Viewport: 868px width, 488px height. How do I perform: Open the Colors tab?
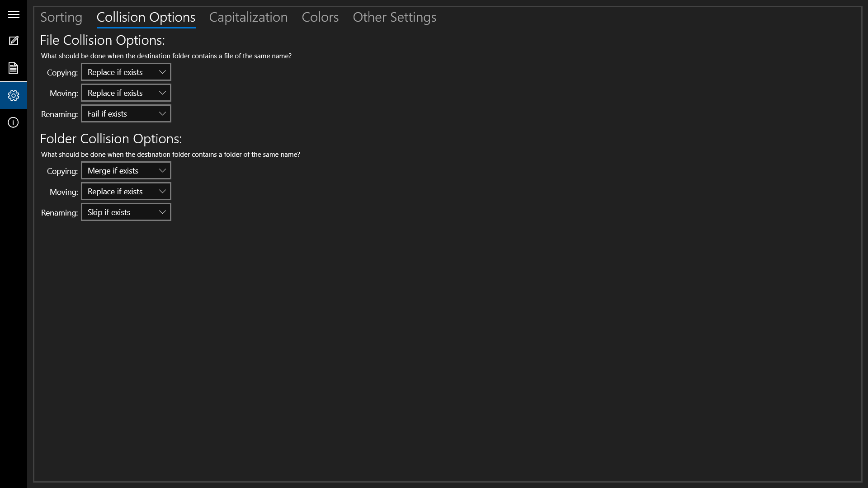pyautogui.click(x=320, y=17)
